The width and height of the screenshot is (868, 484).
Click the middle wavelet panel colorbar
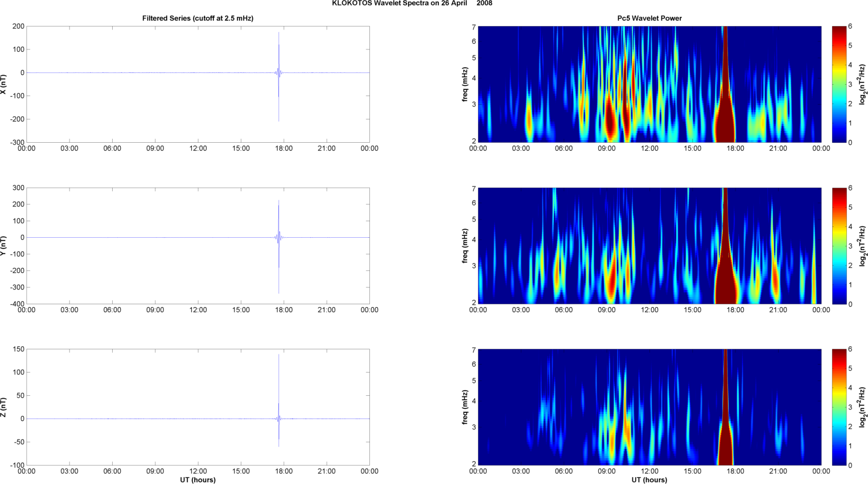(839, 246)
